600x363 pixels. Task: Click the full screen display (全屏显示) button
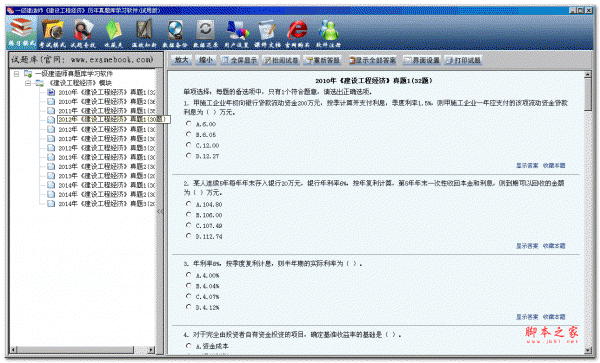[x=240, y=60]
